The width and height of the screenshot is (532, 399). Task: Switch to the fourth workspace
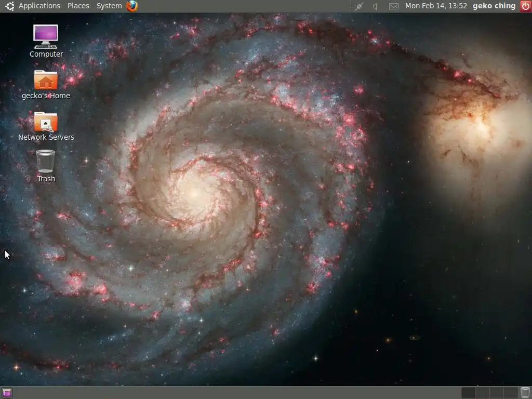[511, 393]
